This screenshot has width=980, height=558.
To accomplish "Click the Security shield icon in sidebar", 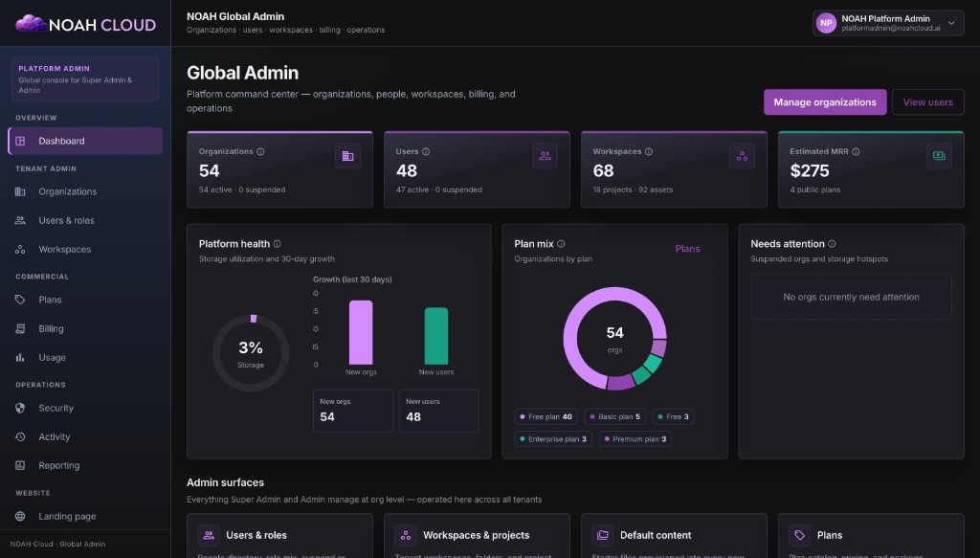I will (x=20, y=408).
